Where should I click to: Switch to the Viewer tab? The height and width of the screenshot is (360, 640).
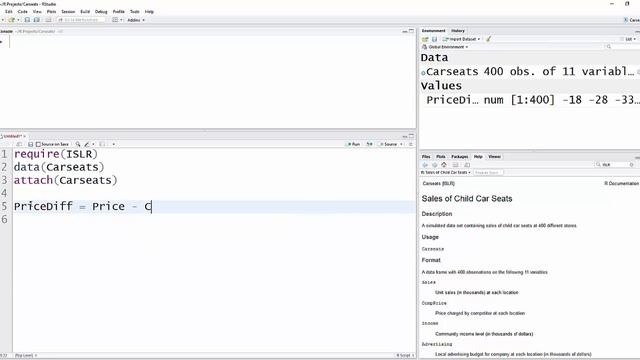point(494,157)
